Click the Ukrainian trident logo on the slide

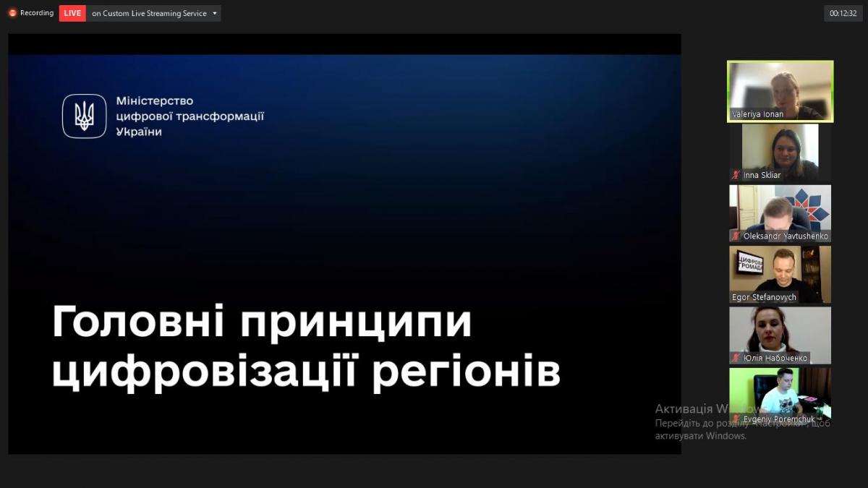(x=85, y=116)
